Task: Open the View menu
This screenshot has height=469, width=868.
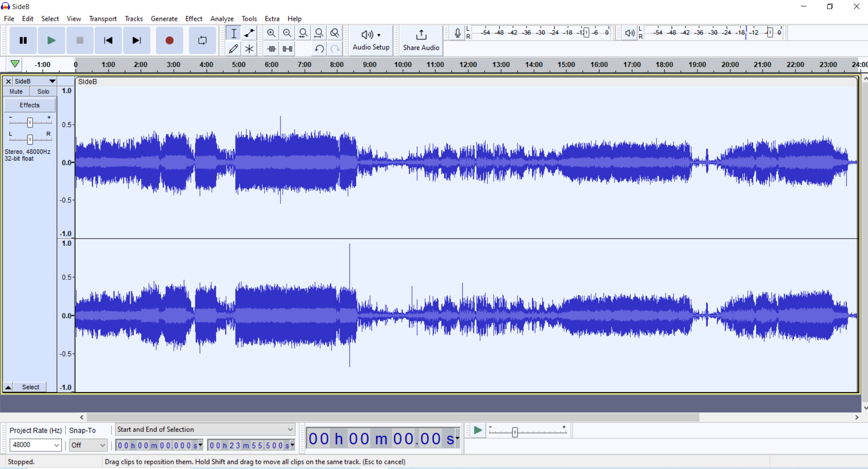Action: pos(74,19)
